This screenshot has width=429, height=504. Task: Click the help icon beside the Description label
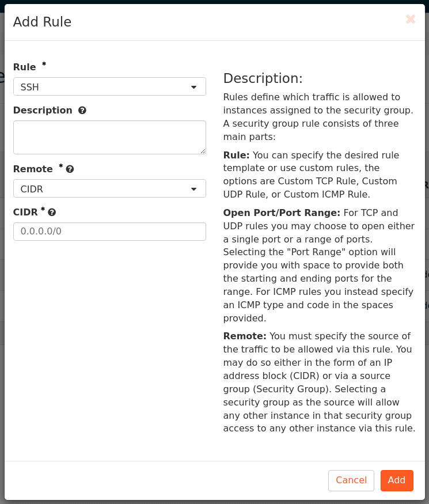tap(82, 110)
